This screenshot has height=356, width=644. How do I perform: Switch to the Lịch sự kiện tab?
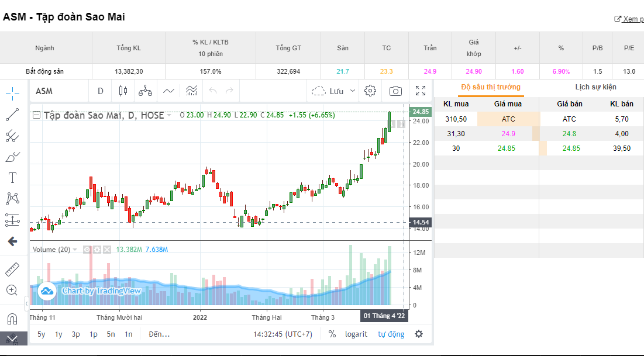(x=595, y=87)
